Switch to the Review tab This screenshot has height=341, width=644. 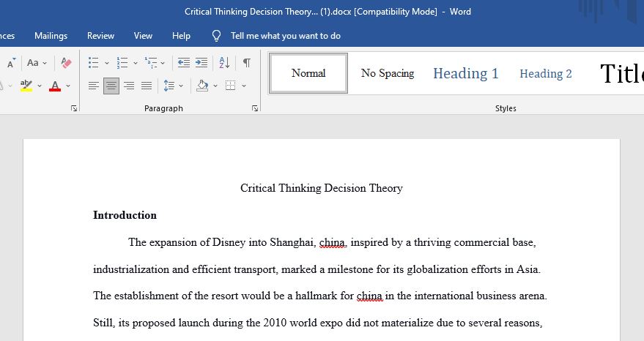click(x=100, y=36)
